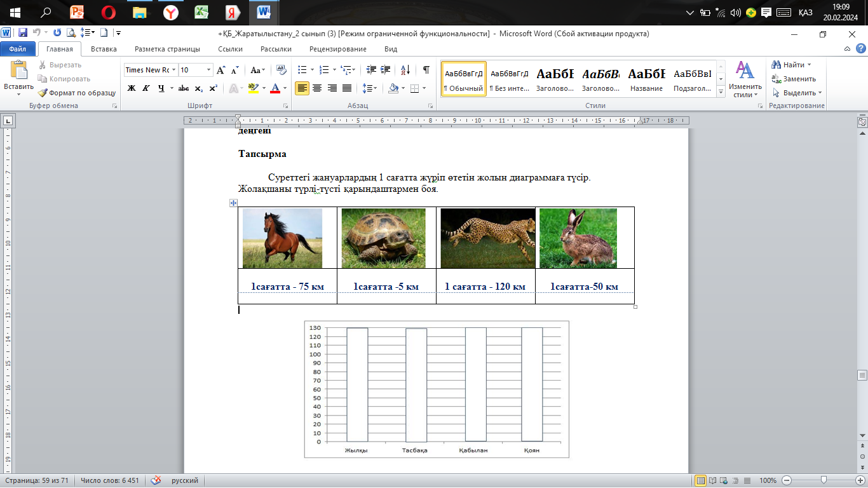Open Excel from the Windows taskbar

(202, 12)
